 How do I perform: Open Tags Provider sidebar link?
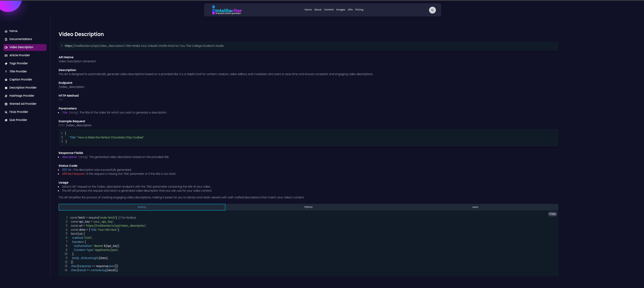click(x=19, y=63)
